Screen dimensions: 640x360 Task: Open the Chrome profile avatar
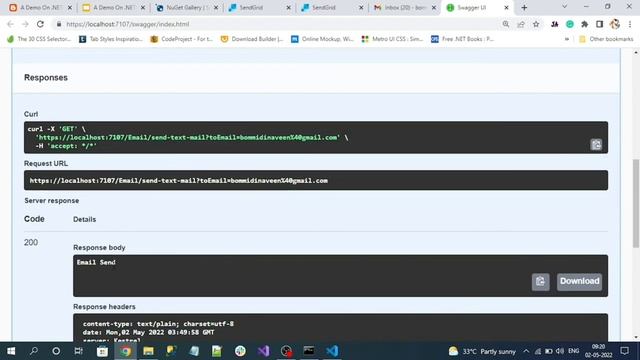coord(615,24)
